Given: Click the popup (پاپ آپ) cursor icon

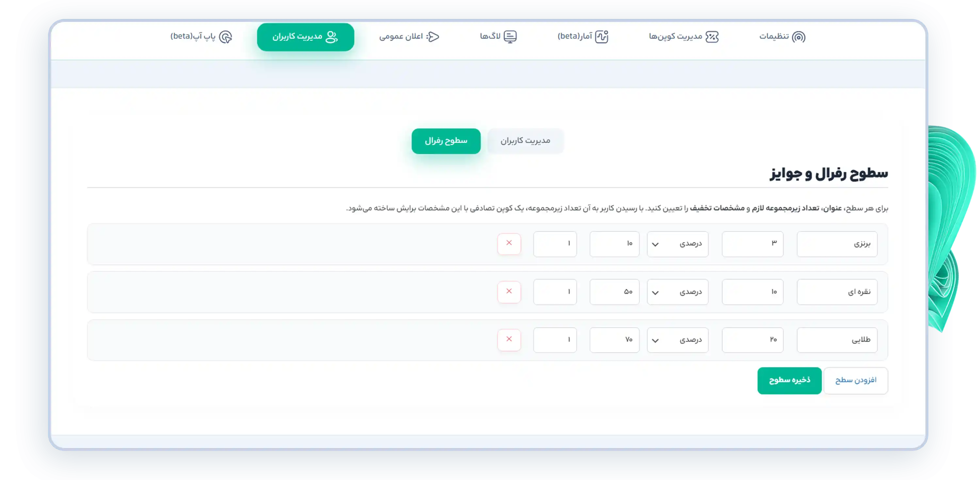Looking at the screenshot, I should click(226, 37).
